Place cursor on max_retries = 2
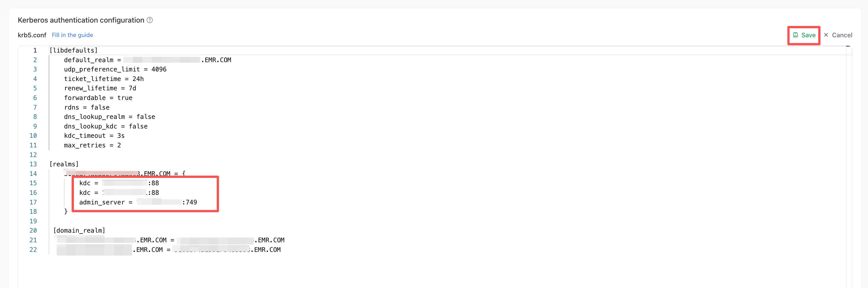 [x=92, y=145]
